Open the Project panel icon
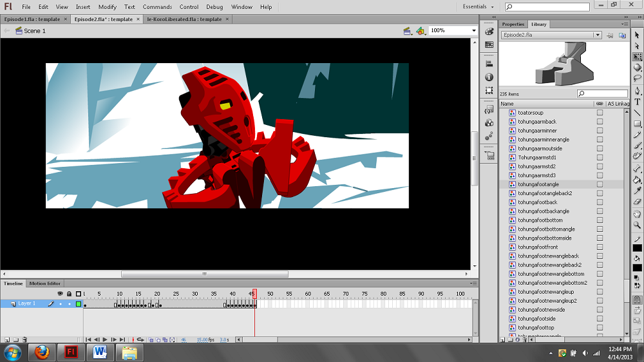Viewport: 644px width, 362px height. [x=489, y=156]
